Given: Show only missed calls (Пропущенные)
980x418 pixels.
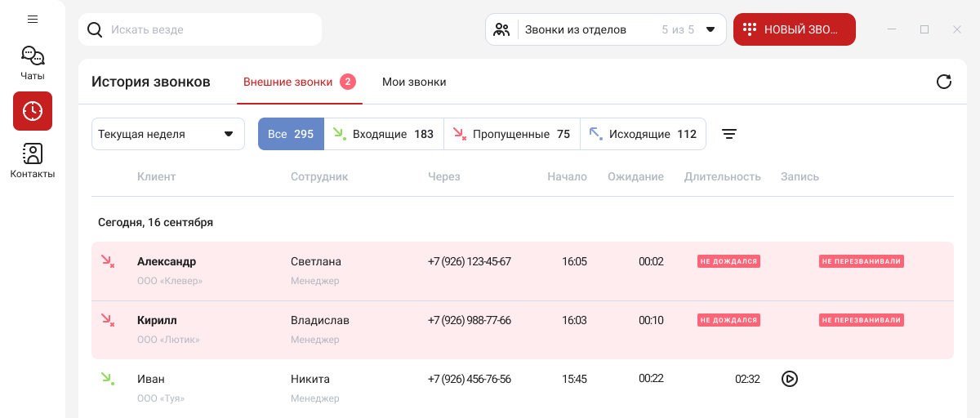Looking at the screenshot, I should [x=511, y=134].
